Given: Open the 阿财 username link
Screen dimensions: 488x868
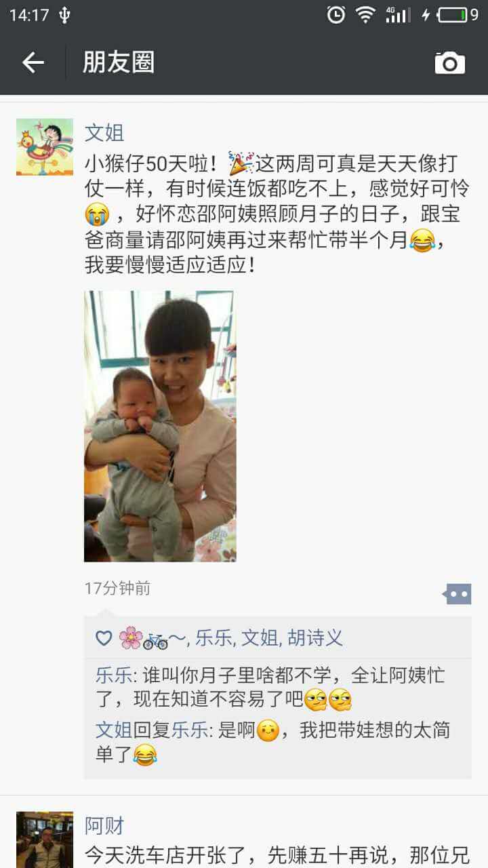Looking at the screenshot, I should pos(104,825).
